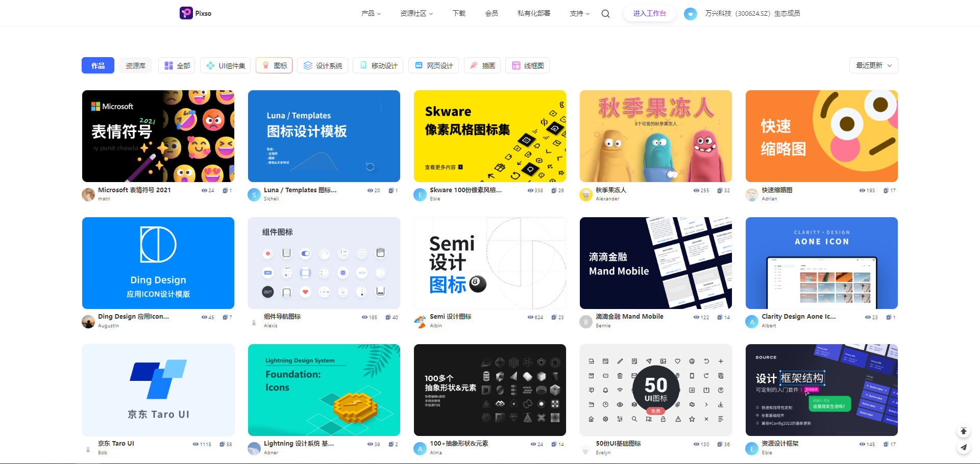
Task: Open the 滴滴金融 Mand Mobile thumbnail
Action: [x=656, y=263]
